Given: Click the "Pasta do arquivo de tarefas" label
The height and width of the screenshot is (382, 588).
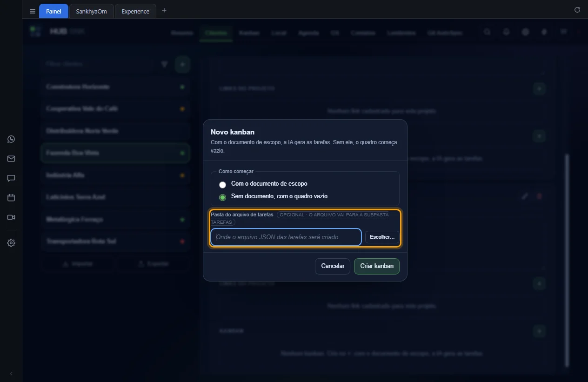Looking at the screenshot, I should (x=242, y=214).
